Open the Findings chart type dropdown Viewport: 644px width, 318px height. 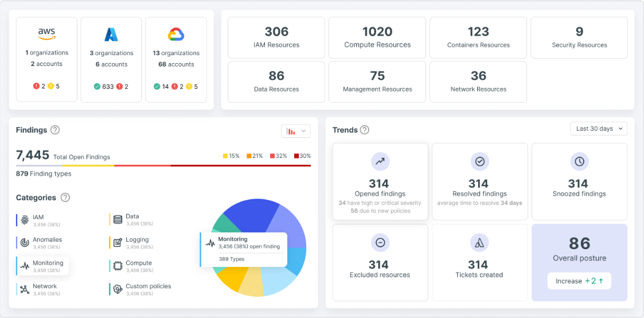click(x=296, y=131)
